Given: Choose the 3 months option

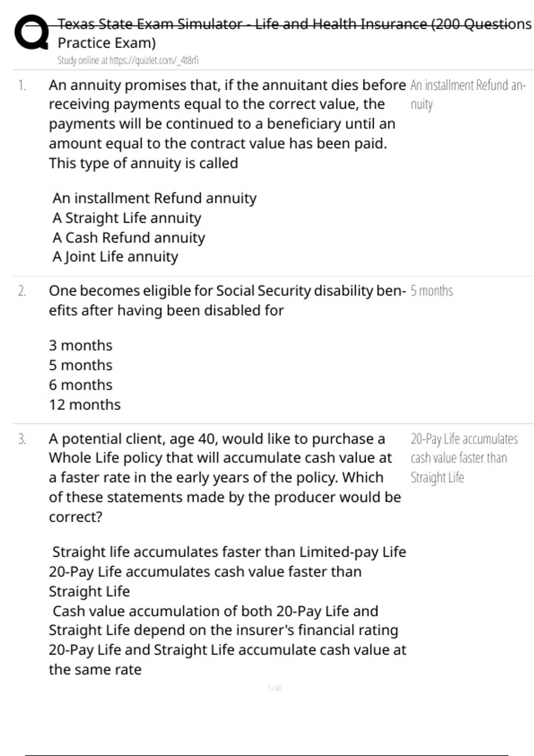Looking at the screenshot, I should [x=81, y=346].
